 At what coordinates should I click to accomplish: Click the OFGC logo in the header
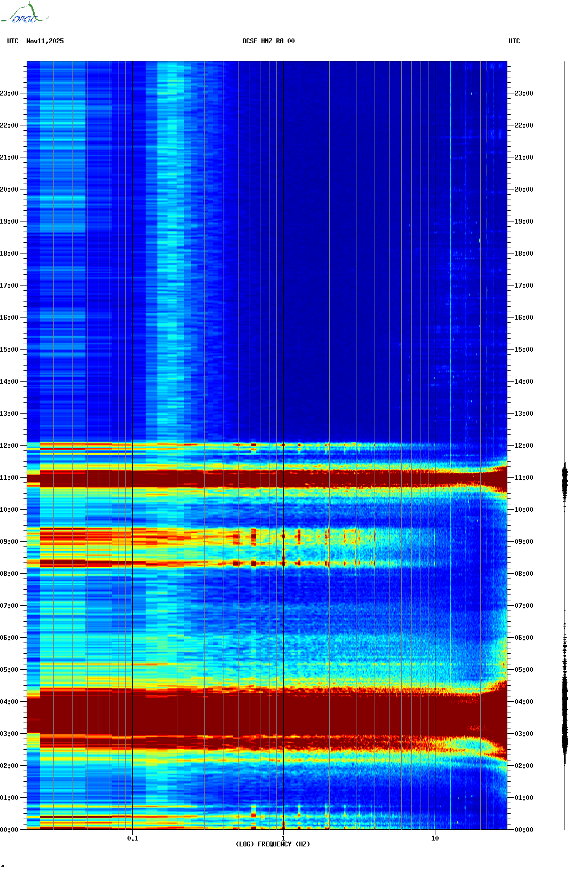pos(25,13)
